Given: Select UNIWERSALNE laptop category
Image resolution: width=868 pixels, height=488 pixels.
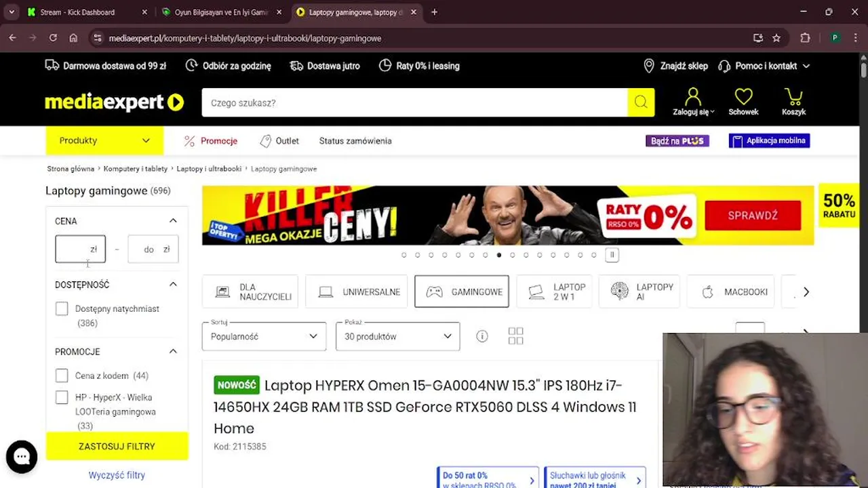Looking at the screenshot, I should tap(357, 291).
